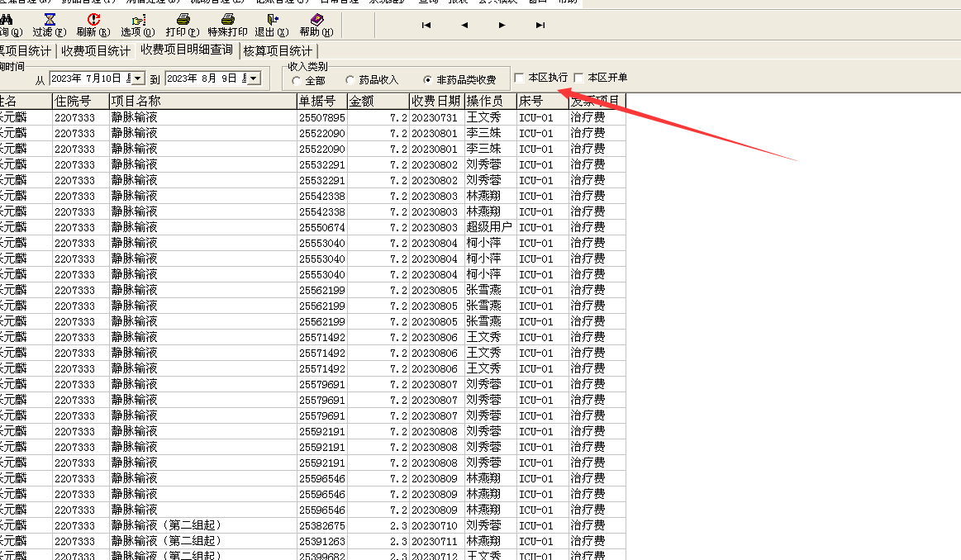The height and width of the screenshot is (560, 961).
Task: Click the 金额 column header
Action: point(378,101)
